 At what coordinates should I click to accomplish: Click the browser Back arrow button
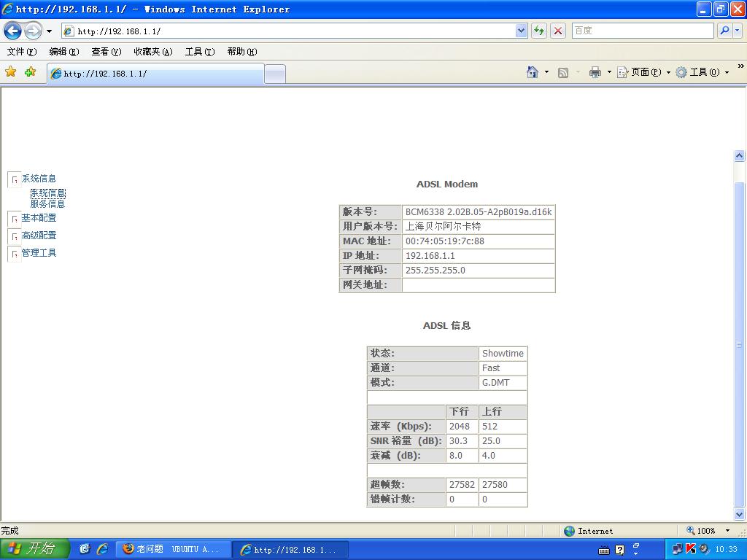pyautogui.click(x=13, y=31)
